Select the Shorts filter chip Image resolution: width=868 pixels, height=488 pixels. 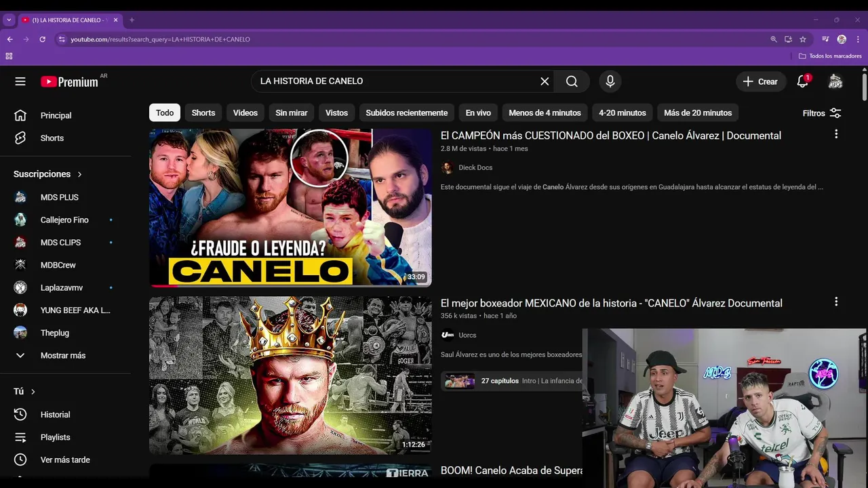point(203,113)
